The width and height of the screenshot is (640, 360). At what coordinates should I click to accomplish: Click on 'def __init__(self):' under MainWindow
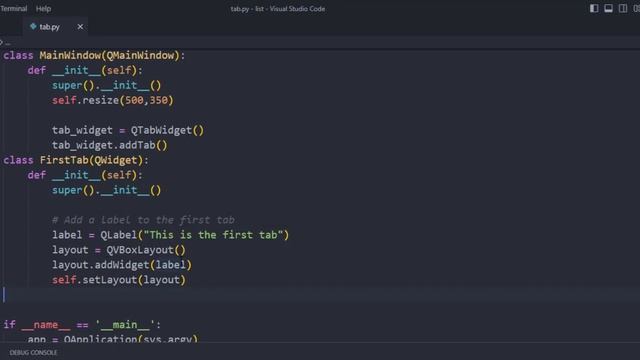tap(85, 71)
